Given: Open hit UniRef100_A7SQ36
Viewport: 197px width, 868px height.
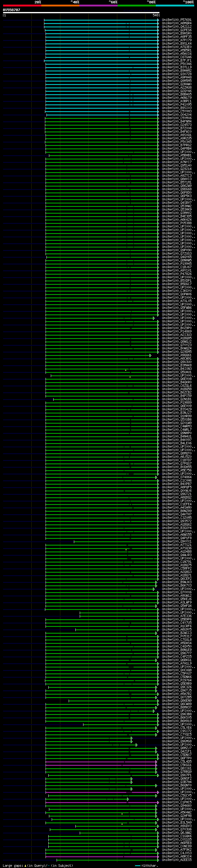Looking at the screenshot, I should (176, 548).
